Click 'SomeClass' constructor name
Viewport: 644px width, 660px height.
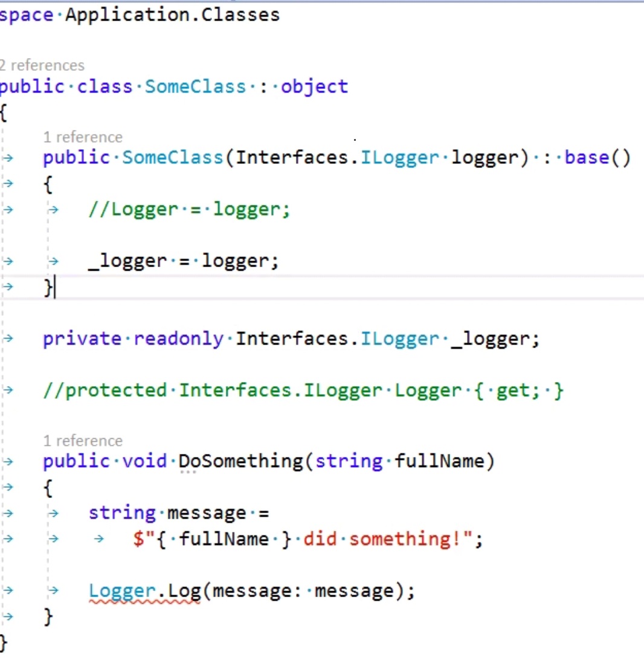[x=172, y=158]
